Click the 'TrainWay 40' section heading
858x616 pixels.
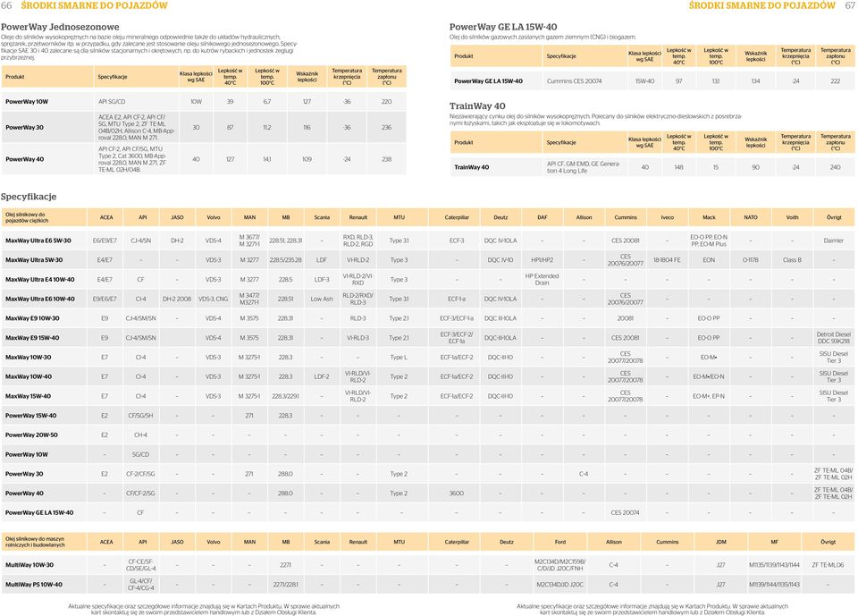pyautogui.click(x=477, y=106)
